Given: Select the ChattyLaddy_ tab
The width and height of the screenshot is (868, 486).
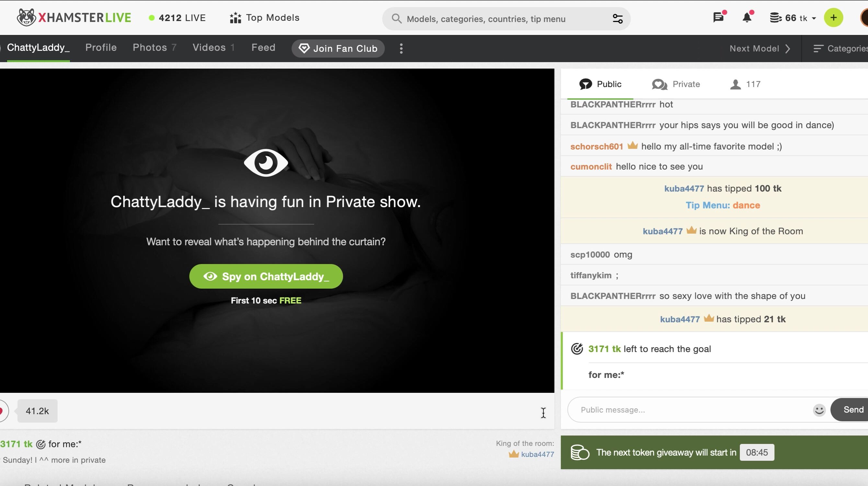Looking at the screenshot, I should point(38,48).
